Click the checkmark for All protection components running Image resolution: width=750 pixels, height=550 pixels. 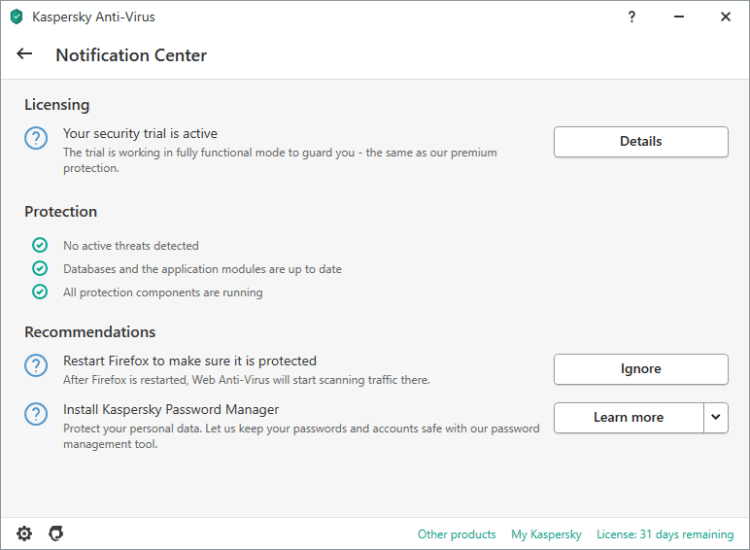tap(40, 293)
